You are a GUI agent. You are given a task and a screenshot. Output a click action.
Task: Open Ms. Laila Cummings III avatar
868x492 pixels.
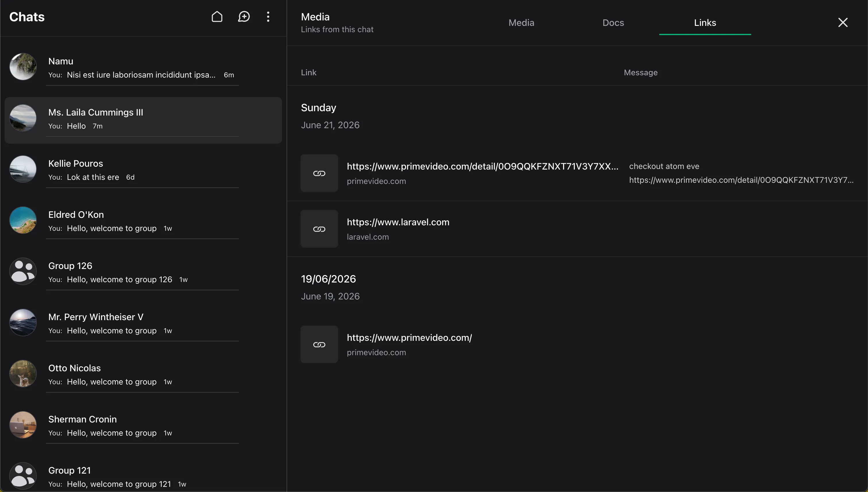tap(23, 118)
